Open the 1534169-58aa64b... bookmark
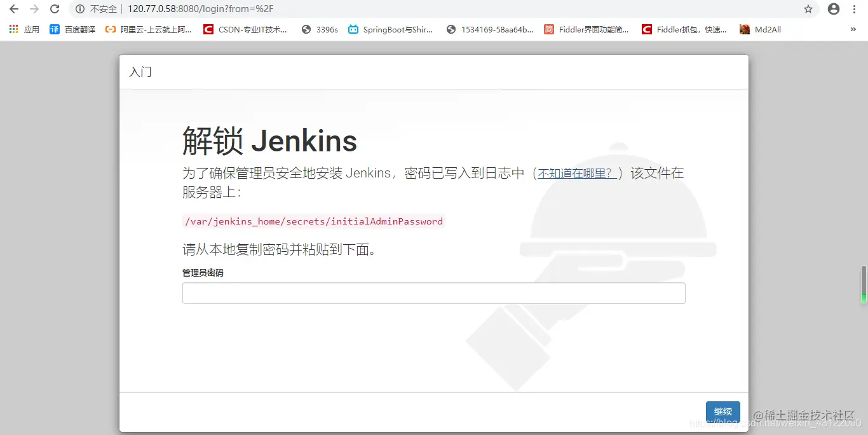Viewport: 868px width, 435px height. pos(490,29)
